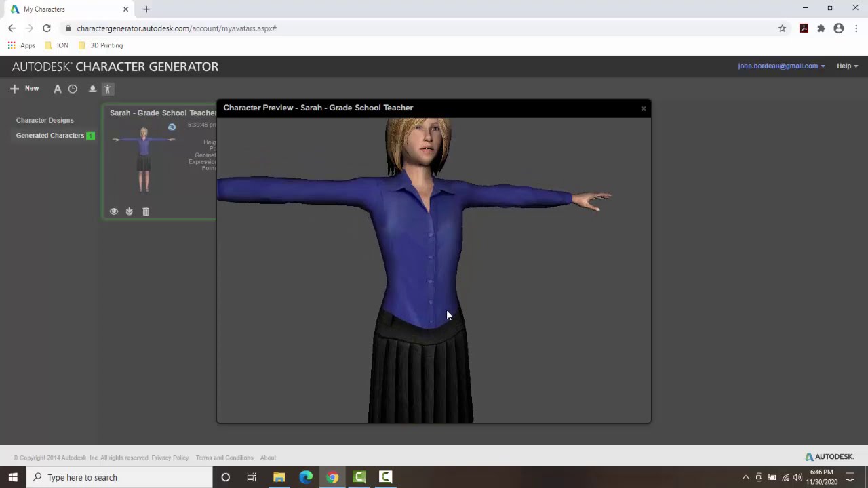The image size is (868, 488).
Task: Click Sarah's T-pose thumbnail image
Action: (x=144, y=159)
